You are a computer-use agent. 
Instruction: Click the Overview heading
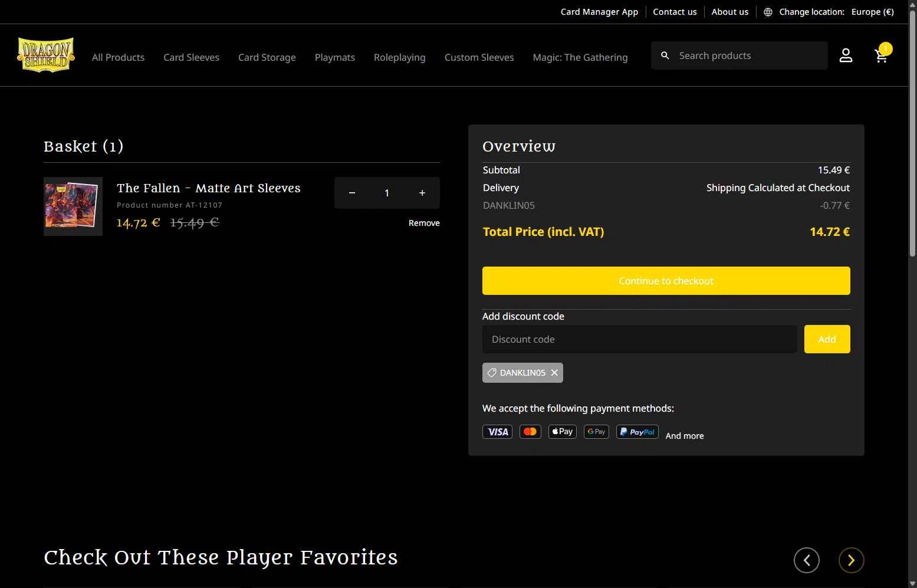tap(519, 146)
